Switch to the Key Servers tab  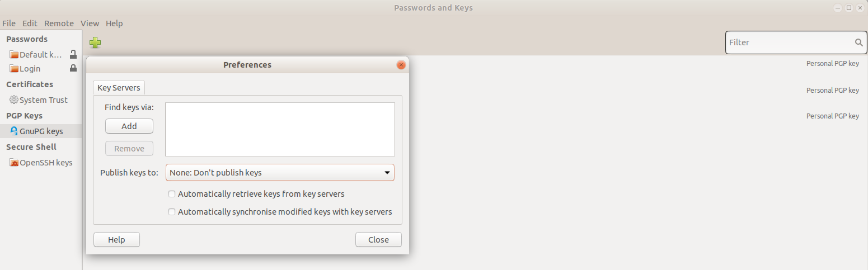coord(119,88)
